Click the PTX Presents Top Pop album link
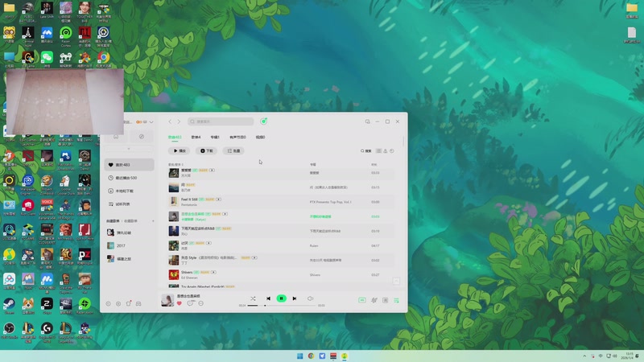Screen dimensions: 644x362 point(330,202)
